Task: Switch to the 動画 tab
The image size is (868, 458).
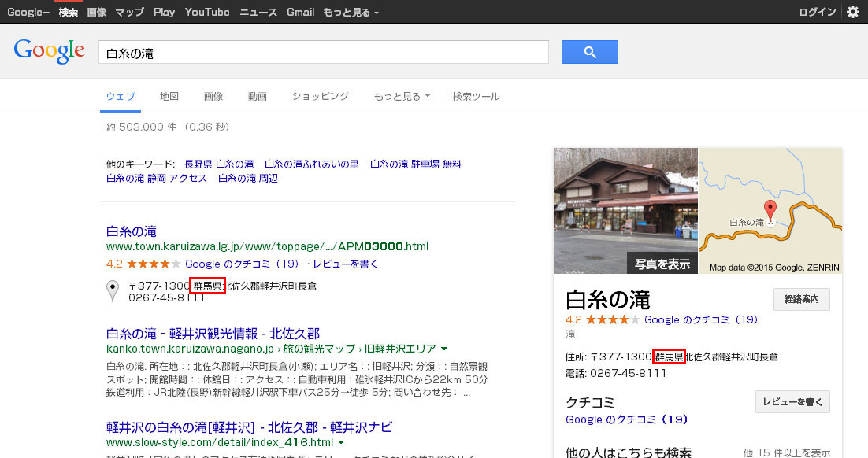Action: (258, 96)
